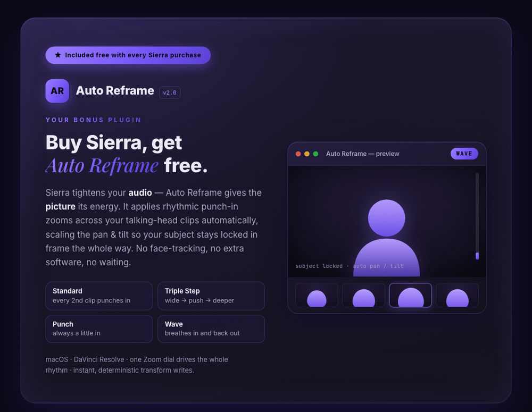Click the AR app logo icon
This screenshot has width=532, height=412.
point(57,91)
